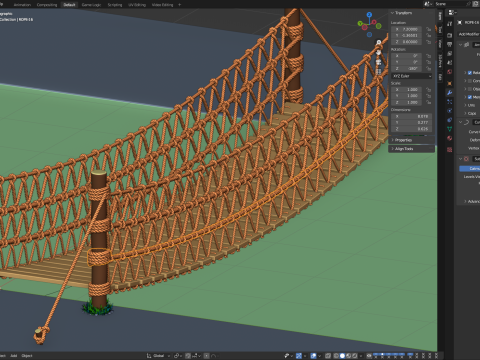This screenshot has height=360, width=480.
Task: Switch to material preview viewport shading
Action: tap(349, 356)
